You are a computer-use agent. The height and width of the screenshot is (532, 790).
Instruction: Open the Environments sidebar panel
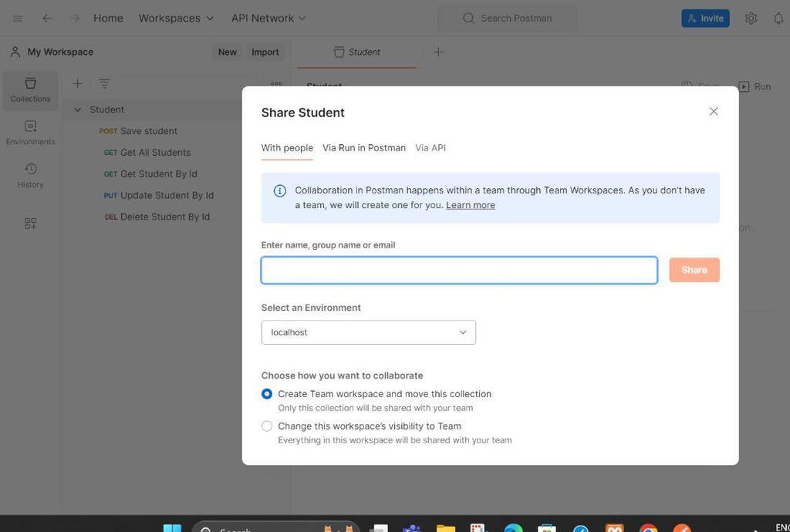(30, 132)
